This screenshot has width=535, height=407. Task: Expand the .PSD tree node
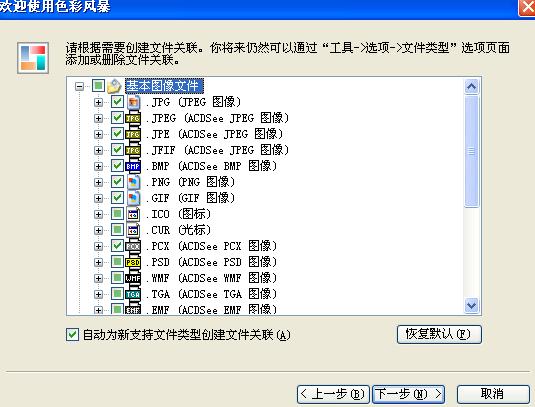(x=98, y=262)
